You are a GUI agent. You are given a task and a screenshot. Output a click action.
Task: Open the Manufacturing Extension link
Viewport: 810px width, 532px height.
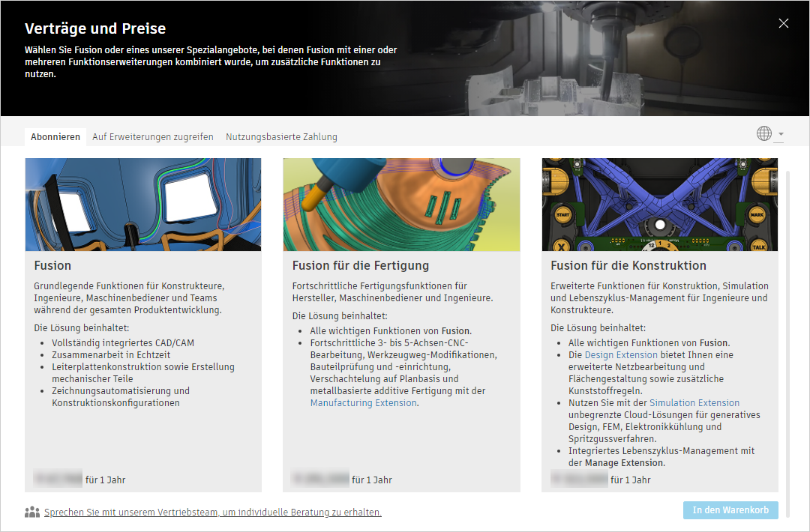[x=363, y=403]
